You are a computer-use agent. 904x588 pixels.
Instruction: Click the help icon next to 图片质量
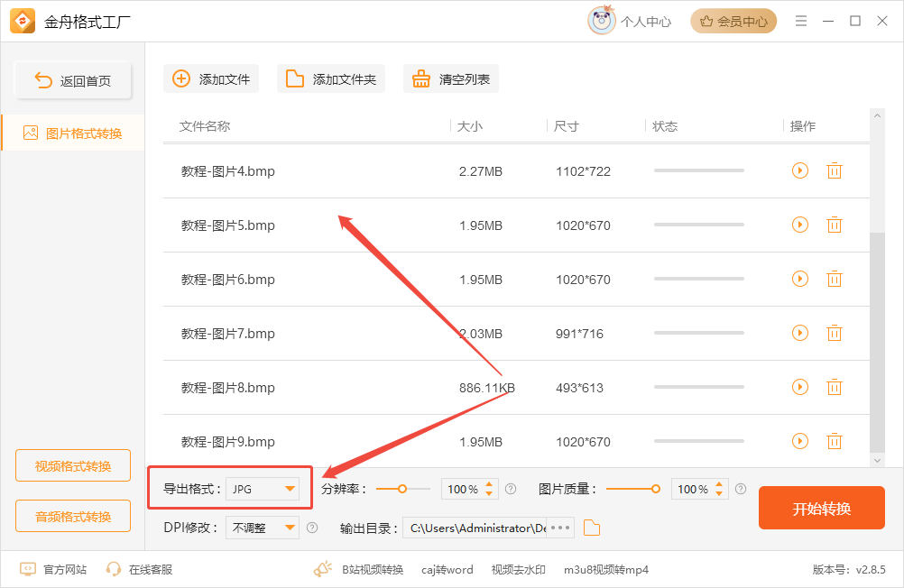click(741, 489)
